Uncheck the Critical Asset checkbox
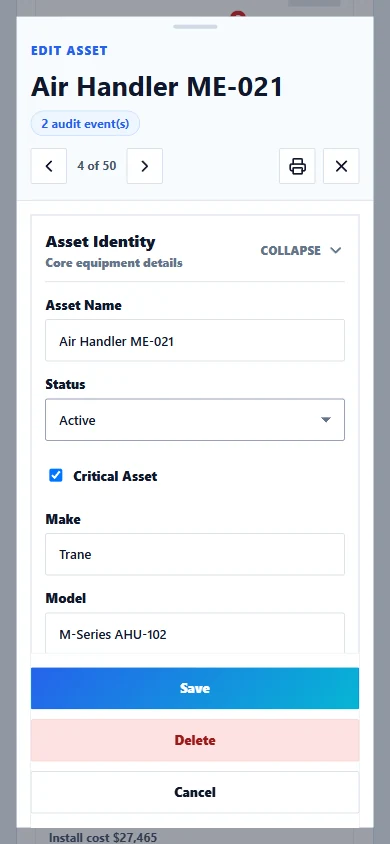The width and height of the screenshot is (390, 844). 55,475
